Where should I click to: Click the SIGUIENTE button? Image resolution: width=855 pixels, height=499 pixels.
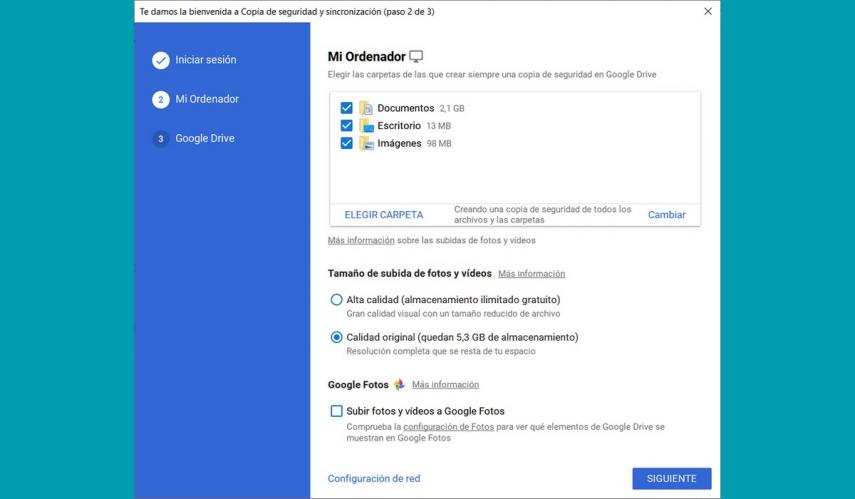pos(672,478)
